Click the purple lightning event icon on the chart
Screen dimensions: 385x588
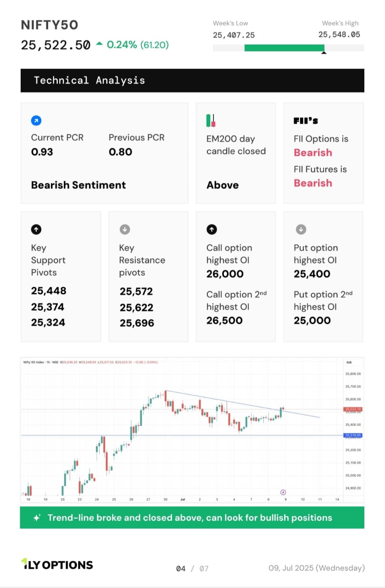pos(283,492)
